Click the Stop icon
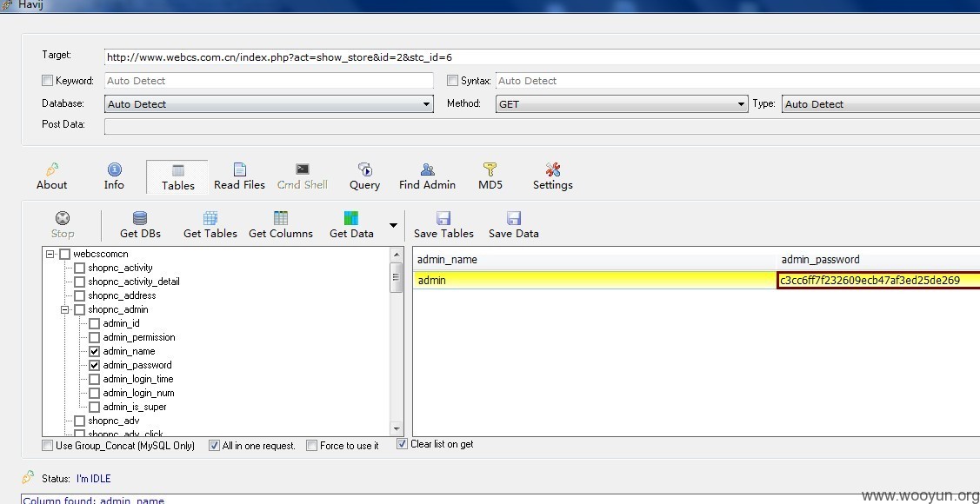The height and width of the screenshot is (504, 980). (x=63, y=218)
